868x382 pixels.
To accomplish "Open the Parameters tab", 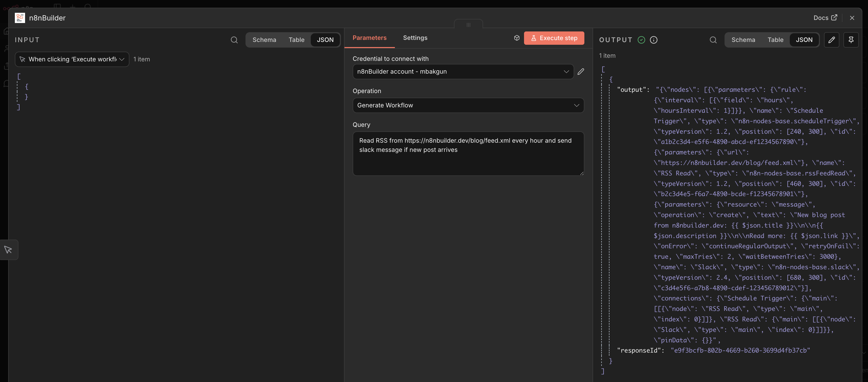I will tap(369, 38).
